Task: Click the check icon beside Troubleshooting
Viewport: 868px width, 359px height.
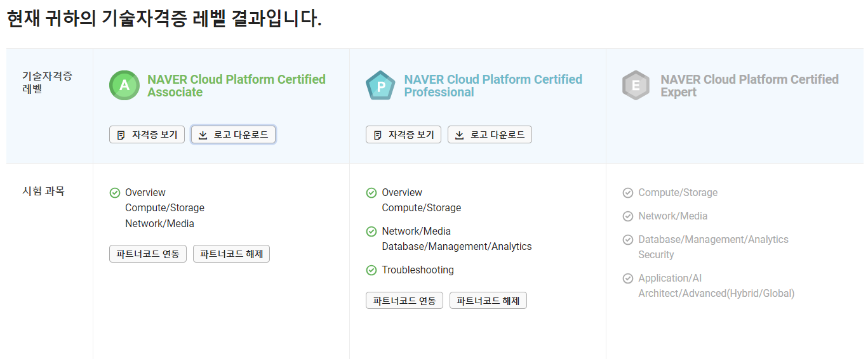Action: coord(371,270)
